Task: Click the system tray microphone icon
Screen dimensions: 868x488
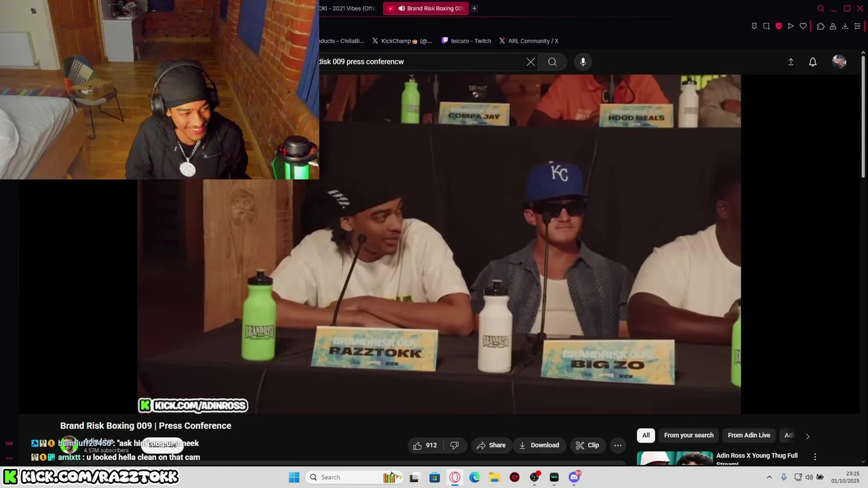Action: (x=784, y=477)
